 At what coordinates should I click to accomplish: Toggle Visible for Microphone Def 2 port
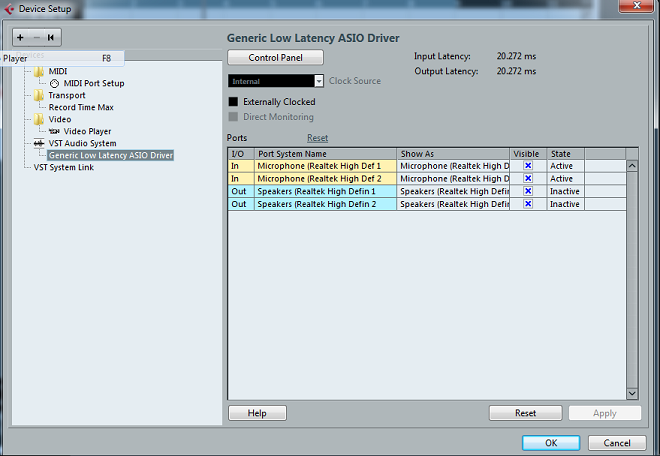528,178
